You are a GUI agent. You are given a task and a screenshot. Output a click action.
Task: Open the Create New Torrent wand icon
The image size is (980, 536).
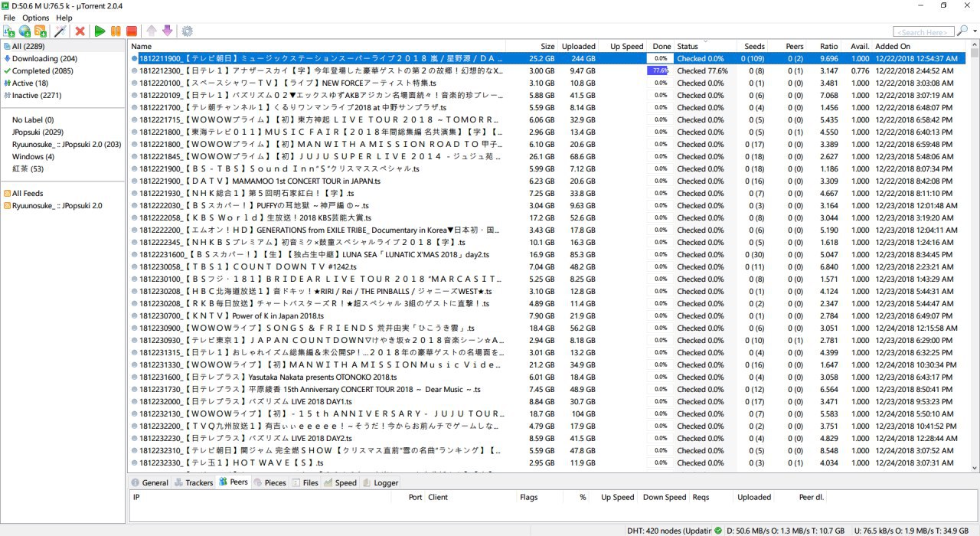60,31
